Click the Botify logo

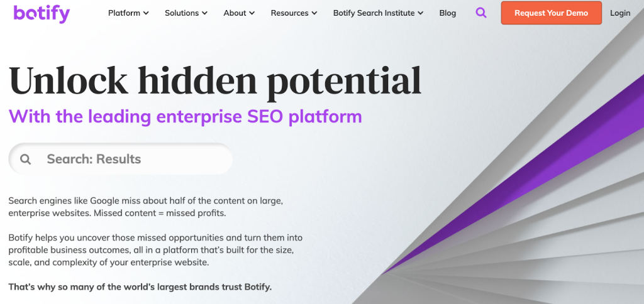42,14
